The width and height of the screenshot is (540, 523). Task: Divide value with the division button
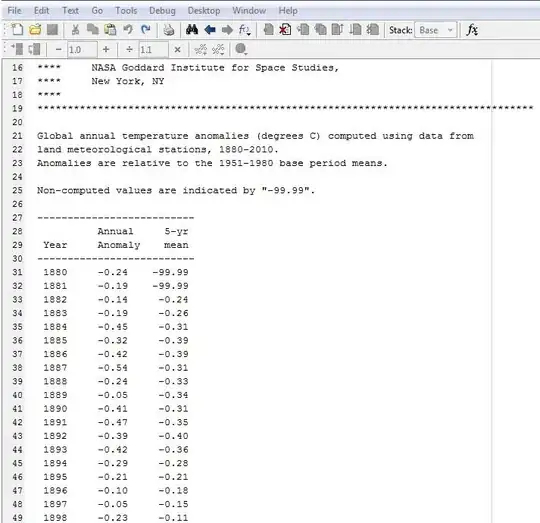[129, 50]
